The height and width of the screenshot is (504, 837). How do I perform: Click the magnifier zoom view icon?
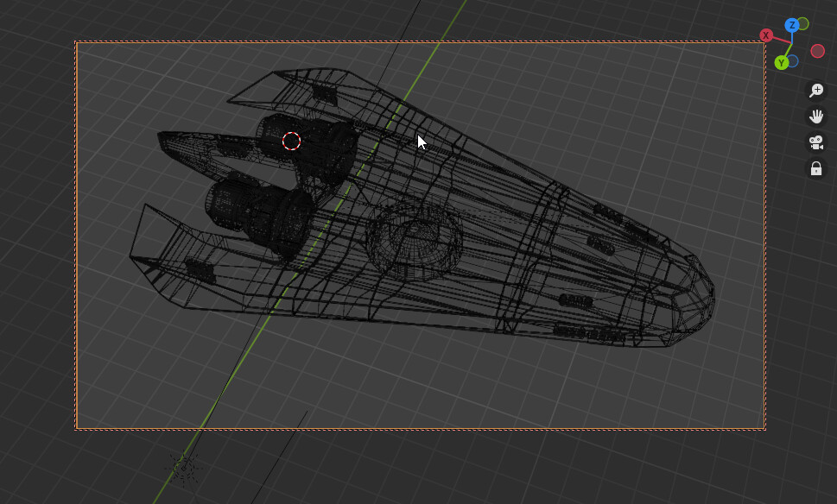tap(816, 90)
